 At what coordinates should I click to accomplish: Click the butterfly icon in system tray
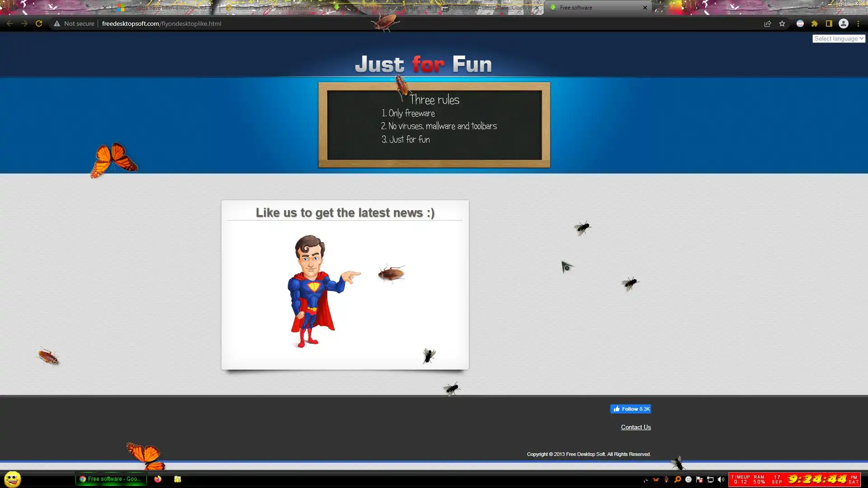[x=656, y=479]
